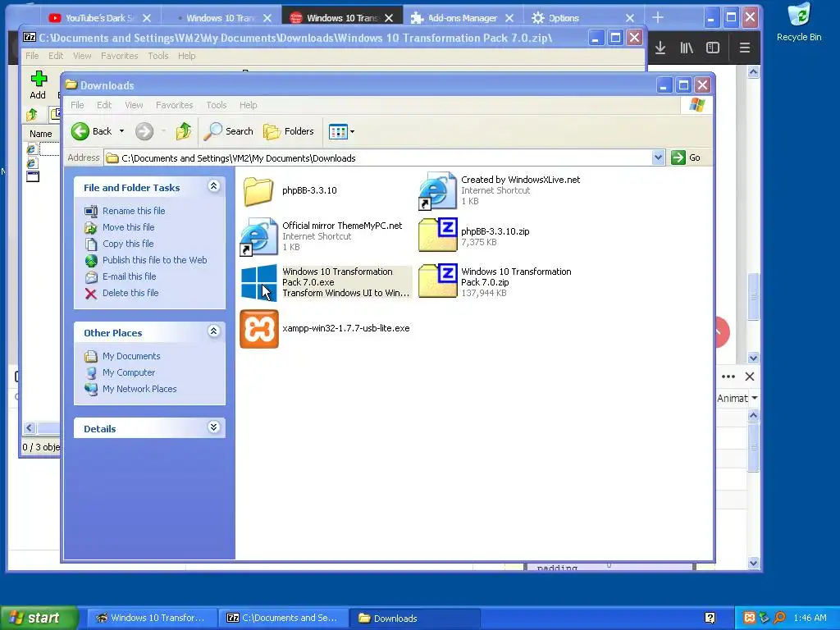Click the address field showing Downloads path

[377, 158]
